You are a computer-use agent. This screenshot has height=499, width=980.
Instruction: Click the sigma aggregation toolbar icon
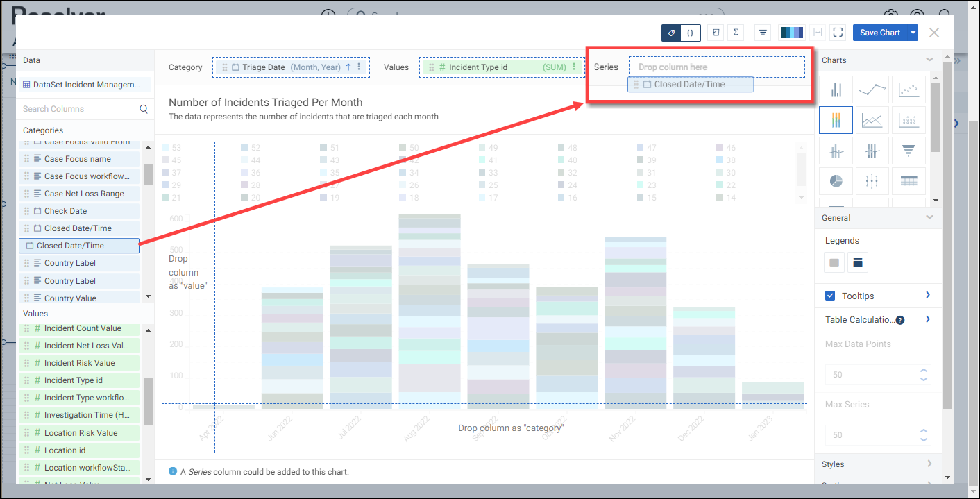coord(735,33)
